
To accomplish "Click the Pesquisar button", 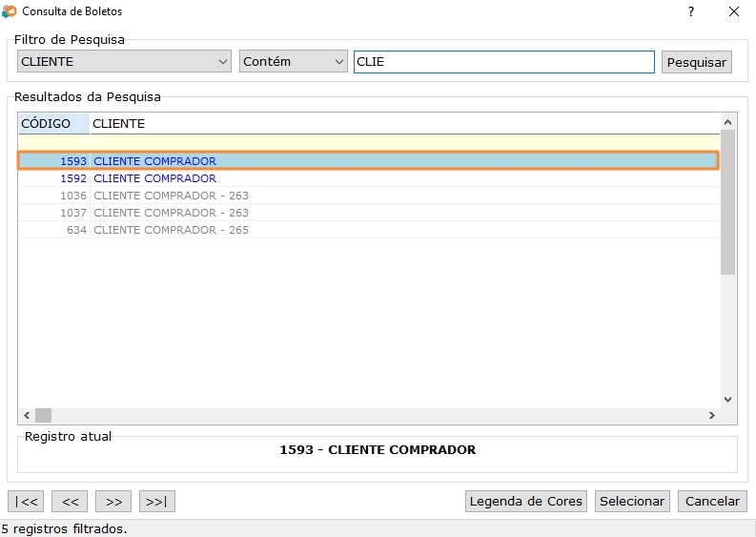I will coord(696,62).
